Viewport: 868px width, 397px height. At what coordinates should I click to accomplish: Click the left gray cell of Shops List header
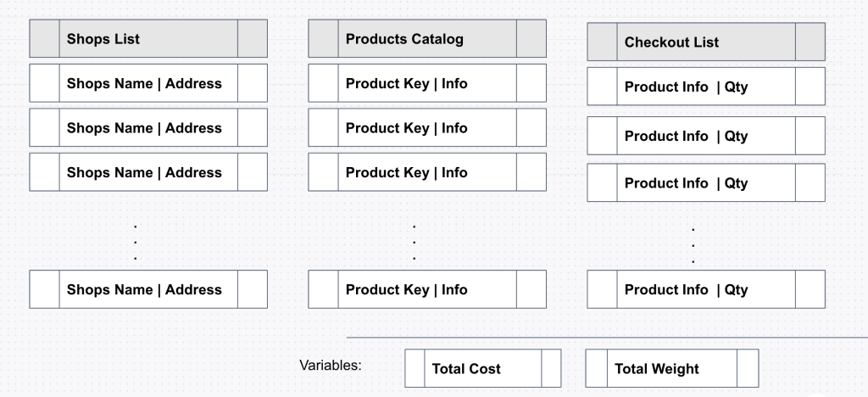[44, 39]
